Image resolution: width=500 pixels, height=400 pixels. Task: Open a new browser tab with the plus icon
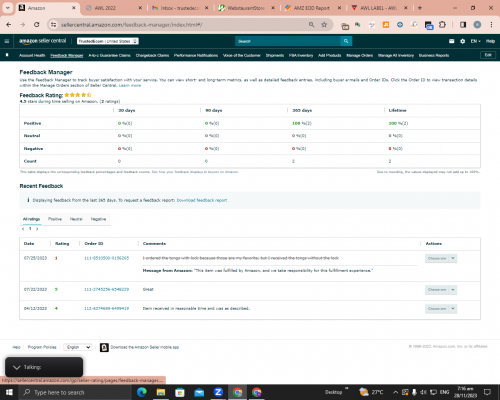click(420, 8)
